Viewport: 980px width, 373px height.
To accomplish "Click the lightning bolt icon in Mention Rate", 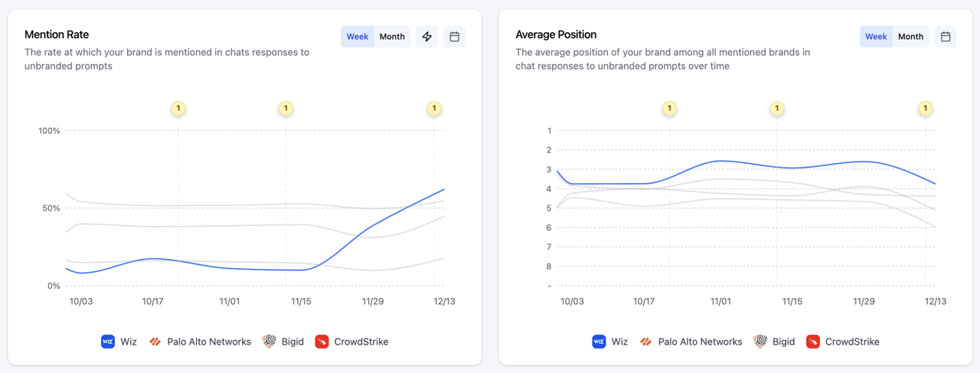I will coord(427,37).
